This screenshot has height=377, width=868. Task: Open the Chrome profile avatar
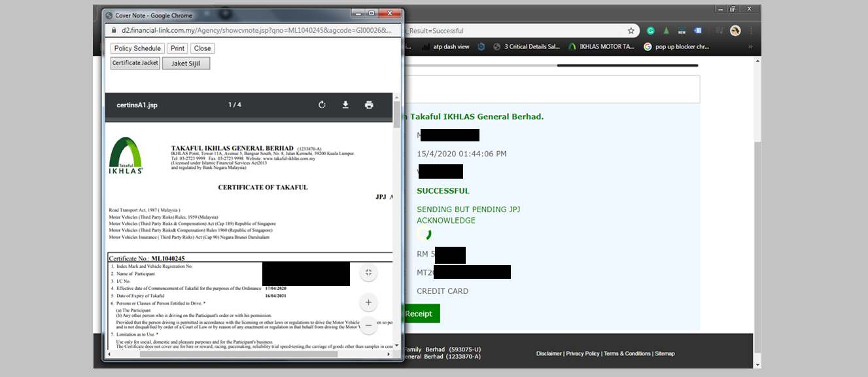[x=735, y=31]
